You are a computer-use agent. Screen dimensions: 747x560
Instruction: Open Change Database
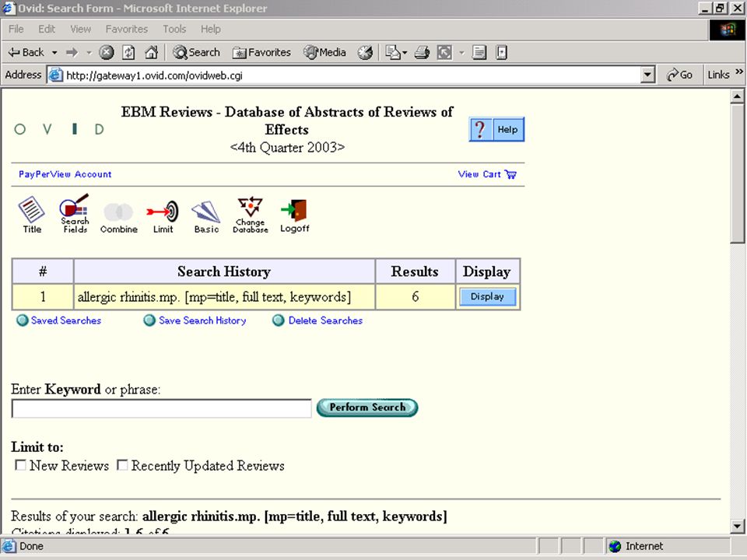tap(250, 215)
